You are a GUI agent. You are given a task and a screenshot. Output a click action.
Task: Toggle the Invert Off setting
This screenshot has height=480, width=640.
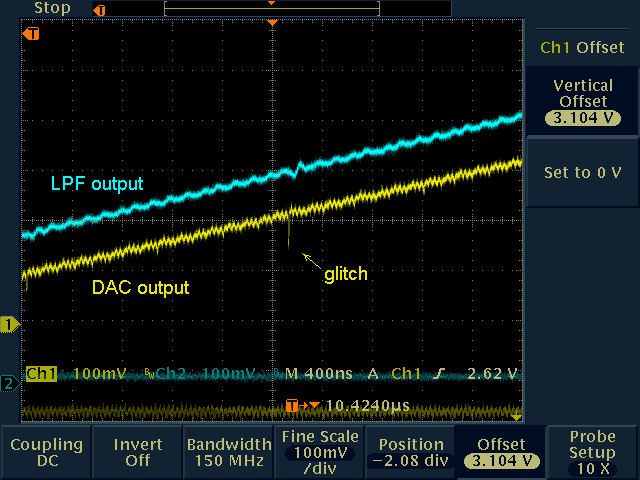pyautogui.click(x=137, y=452)
